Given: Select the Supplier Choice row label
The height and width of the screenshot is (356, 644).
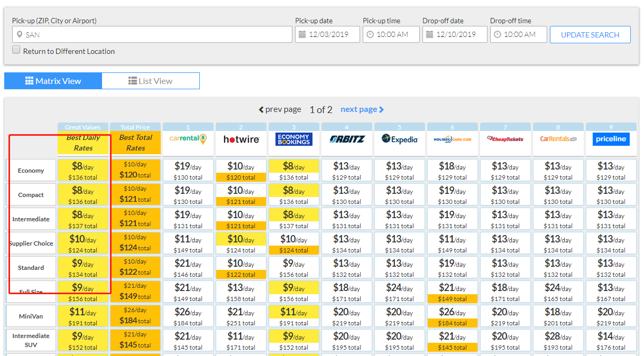Looking at the screenshot, I should (x=31, y=243).
